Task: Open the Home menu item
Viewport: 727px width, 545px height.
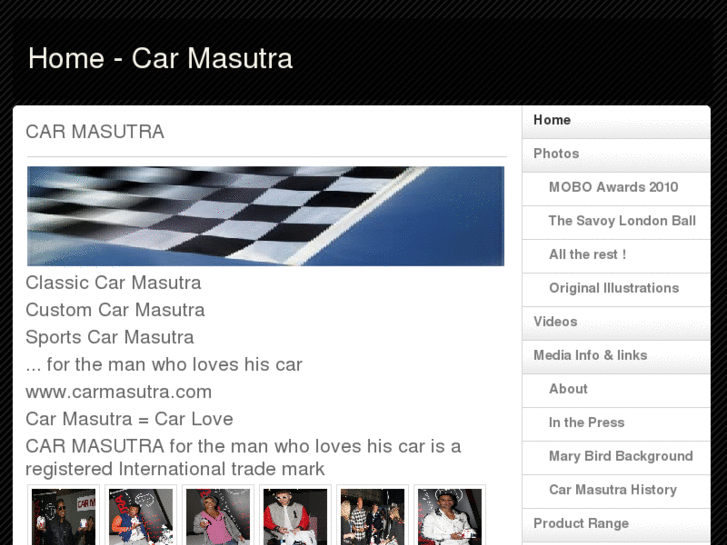Action: tap(616, 122)
